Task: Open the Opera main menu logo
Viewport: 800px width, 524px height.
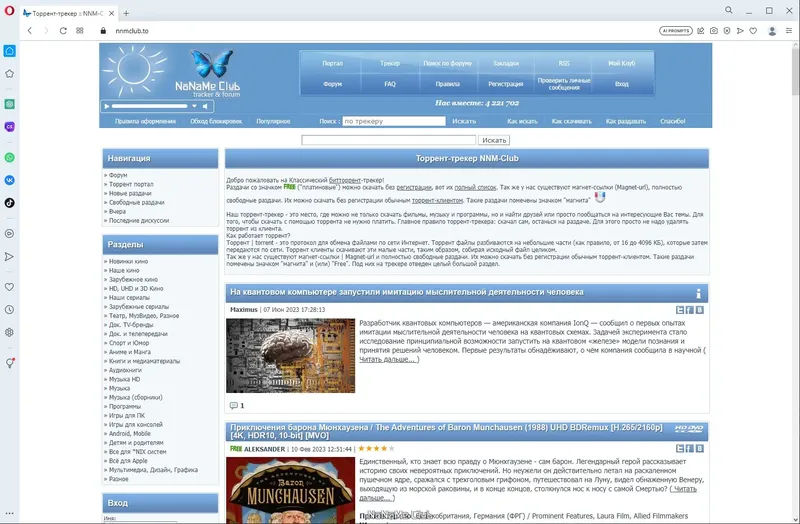Action: coord(9,11)
